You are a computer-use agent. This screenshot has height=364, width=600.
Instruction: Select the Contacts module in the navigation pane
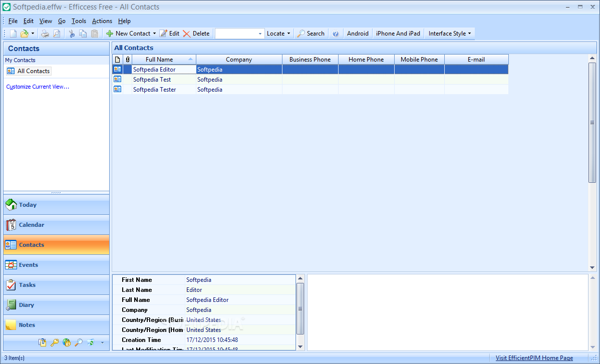(x=56, y=245)
